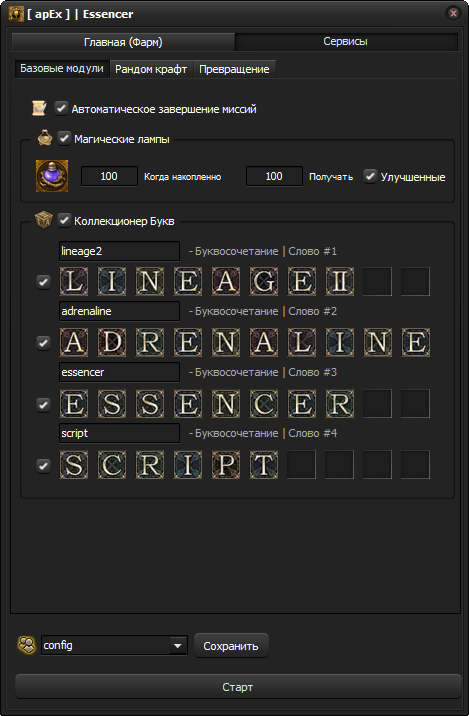469x716 pixels.
Task: Click the letter C tile in ESSENCER
Action: (x=263, y=404)
